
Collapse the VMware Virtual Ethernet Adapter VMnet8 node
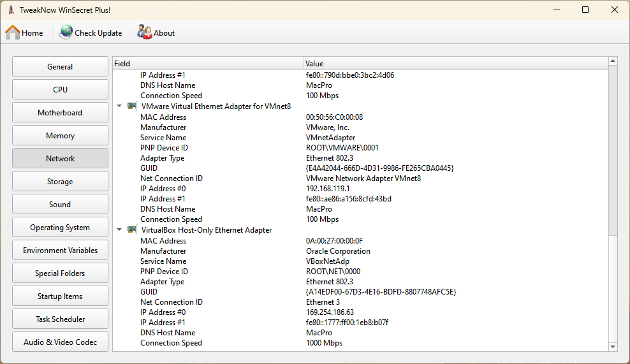click(119, 106)
